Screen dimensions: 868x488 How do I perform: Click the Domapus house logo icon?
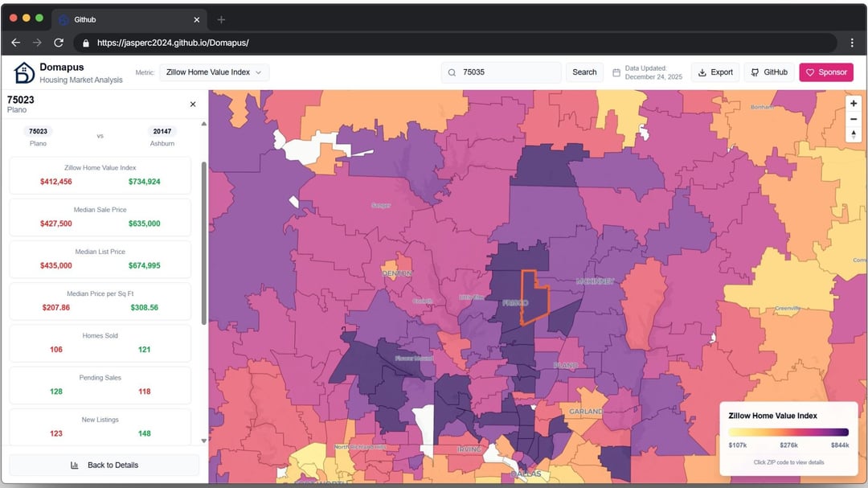(x=24, y=72)
